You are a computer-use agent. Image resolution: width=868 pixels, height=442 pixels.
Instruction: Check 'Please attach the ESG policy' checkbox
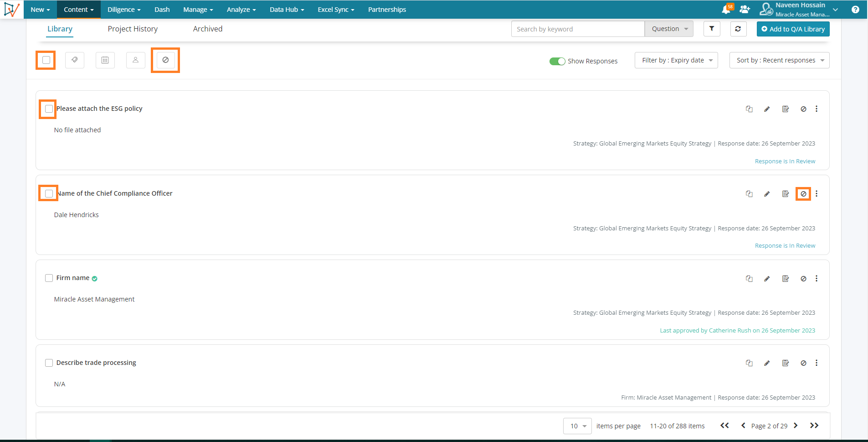click(x=49, y=109)
